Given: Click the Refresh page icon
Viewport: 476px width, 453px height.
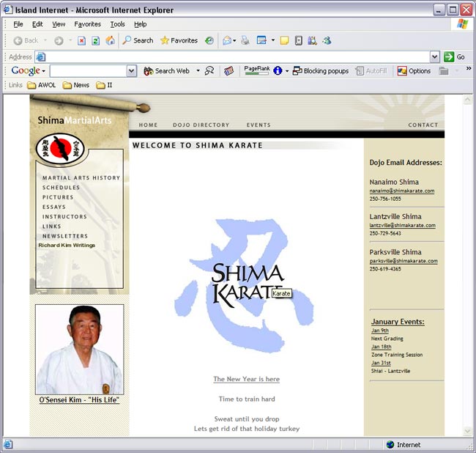Looking at the screenshot, I should pos(95,40).
